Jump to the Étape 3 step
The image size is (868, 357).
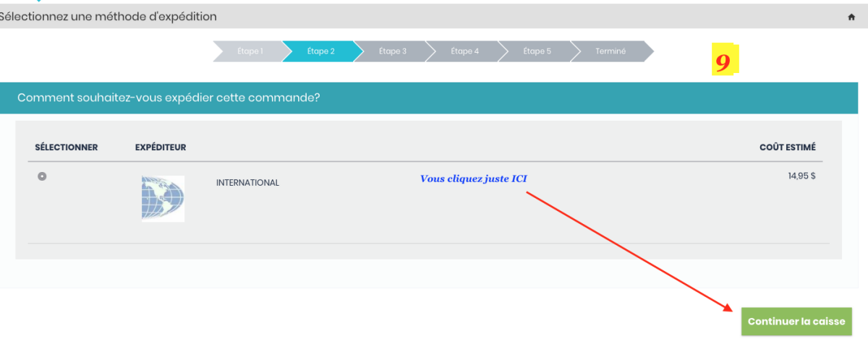point(392,51)
